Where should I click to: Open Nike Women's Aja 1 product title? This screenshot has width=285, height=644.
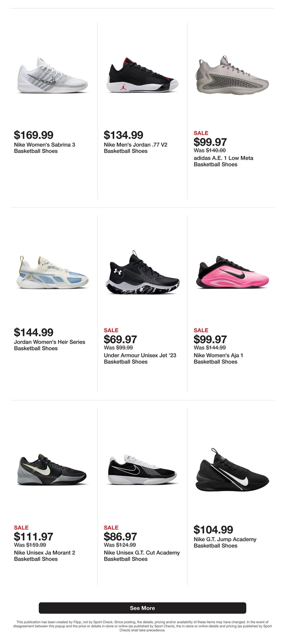tap(218, 359)
